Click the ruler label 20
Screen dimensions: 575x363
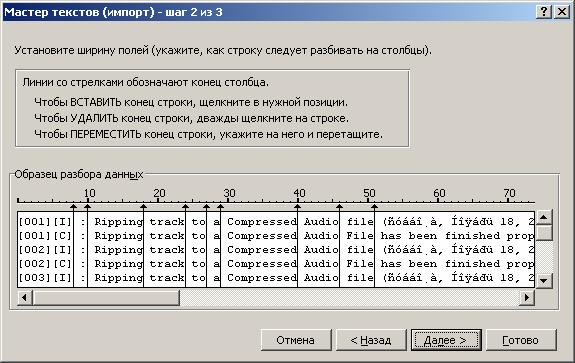click(x=159, y=193)
